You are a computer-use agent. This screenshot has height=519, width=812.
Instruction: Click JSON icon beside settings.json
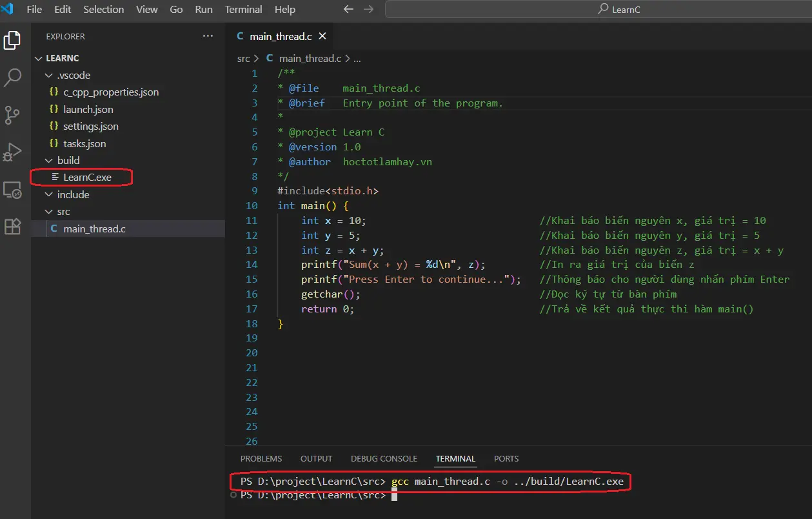click(x=54, y=126)
